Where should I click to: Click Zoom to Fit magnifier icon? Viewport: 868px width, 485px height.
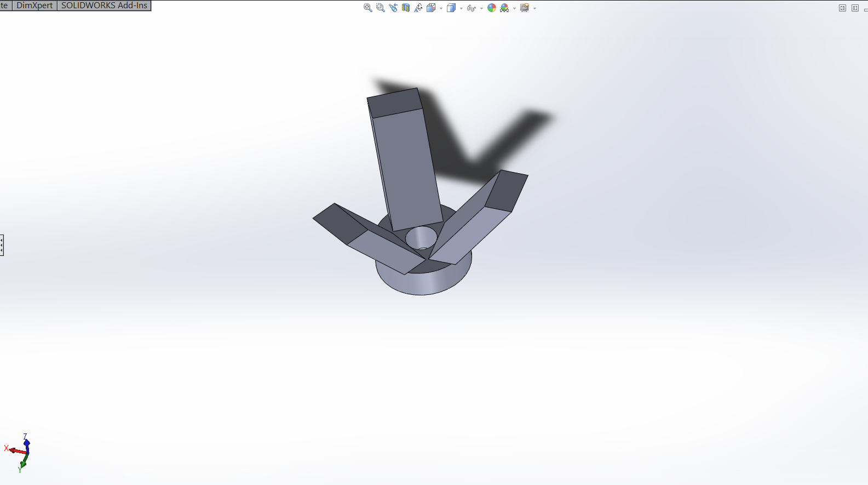(368, 8)
